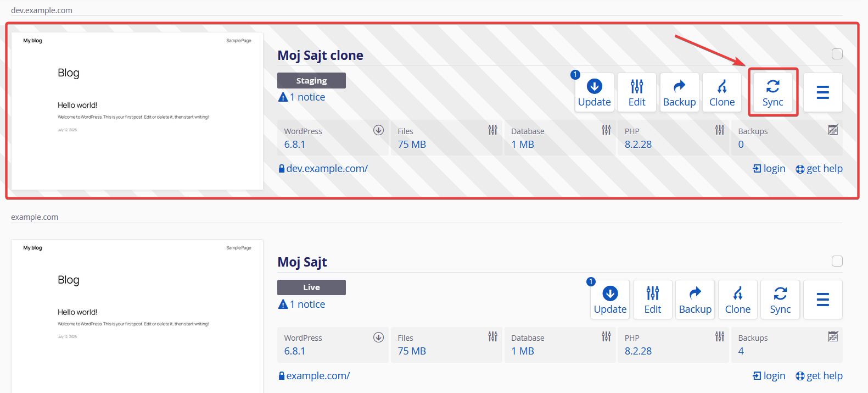This screenshot has width=868, height=393.
Task: Open PHP 8.2.28 settings for live site
Action: click(675, 345)
